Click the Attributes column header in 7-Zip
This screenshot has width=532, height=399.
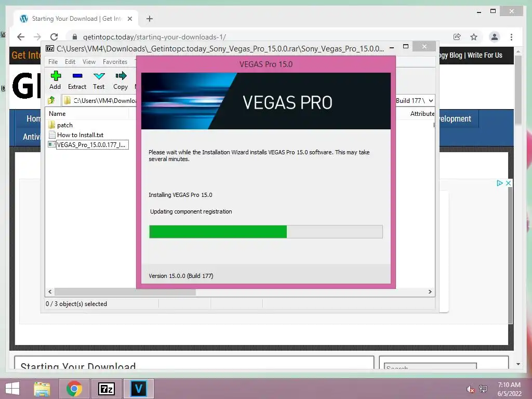(422, 114)
